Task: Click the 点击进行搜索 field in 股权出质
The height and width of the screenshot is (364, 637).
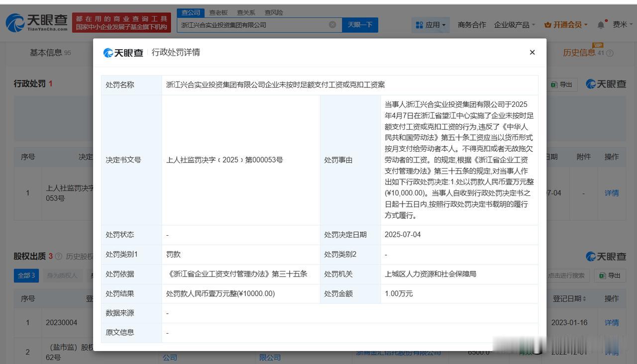Action: click(566, 275)
